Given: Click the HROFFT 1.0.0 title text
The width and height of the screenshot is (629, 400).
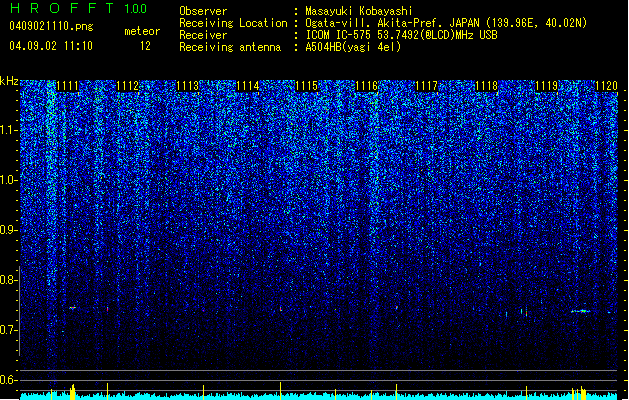Looking at the screenshot, I should click(79, 8).
